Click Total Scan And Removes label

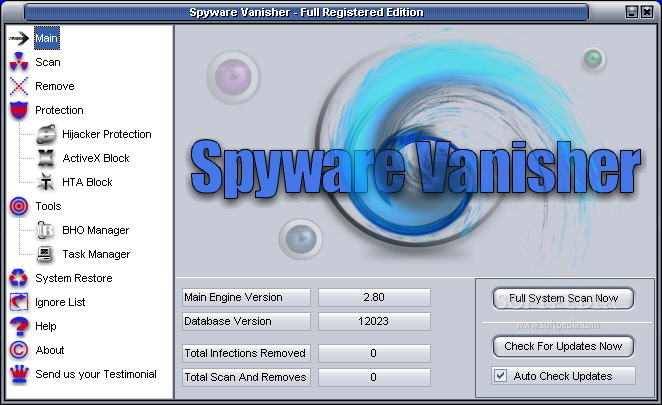point(246,377)
